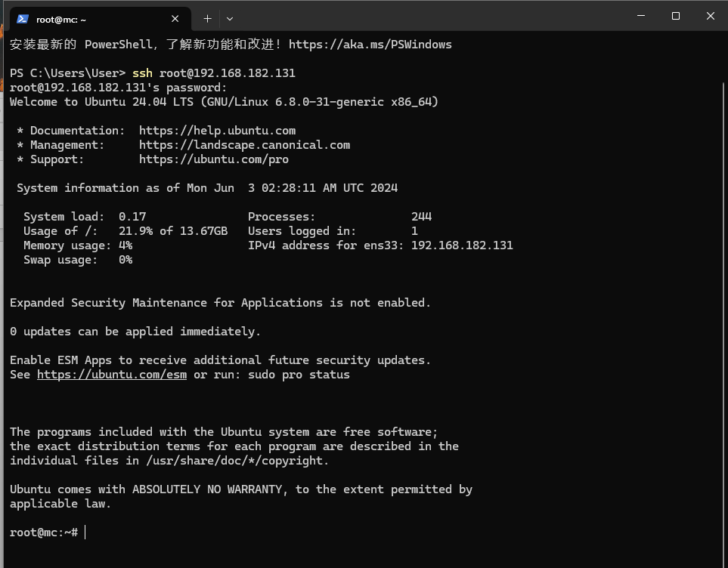The height and width of the screenshot is (568, 728).
Task: Follow the landscape.canonical.com management link
Action: 244,145
